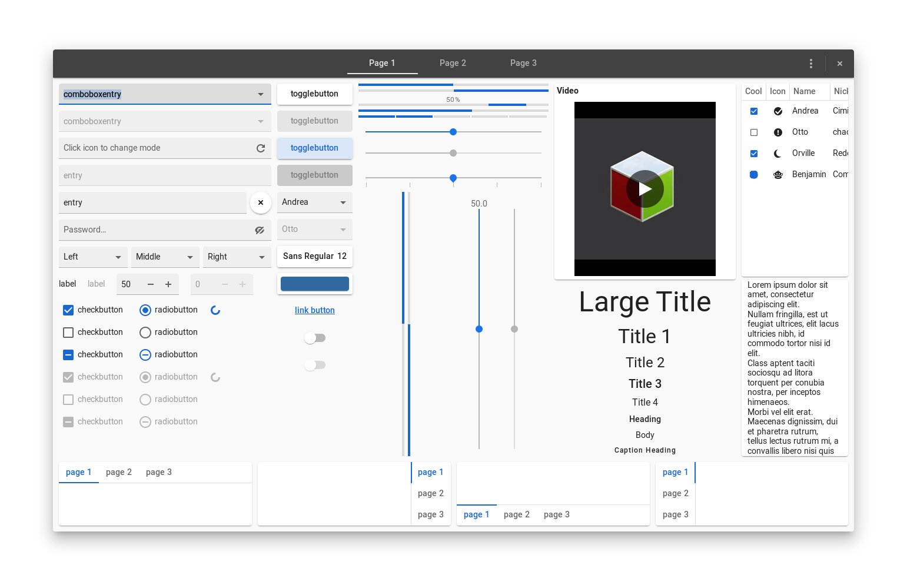This screenshot has width=907, height=588.
Task: Click the minus icon on the 50 spinner
Action: [151, 284]
